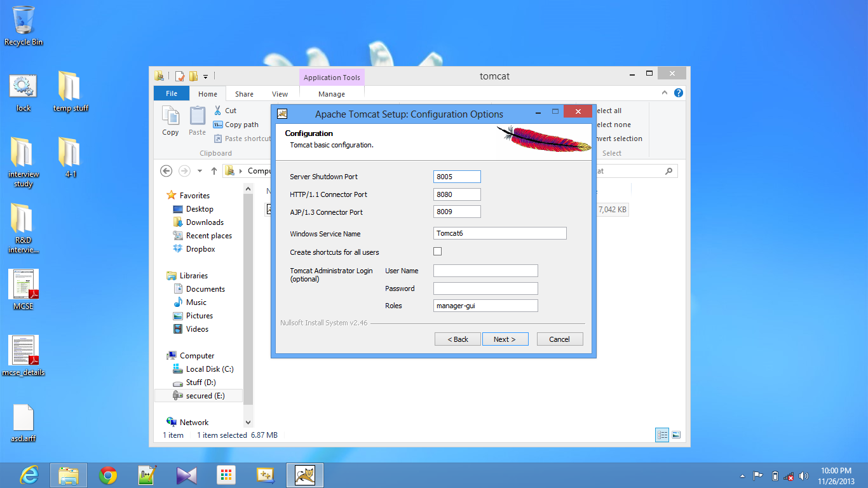Click the Copy icon in ribbon

170,121
